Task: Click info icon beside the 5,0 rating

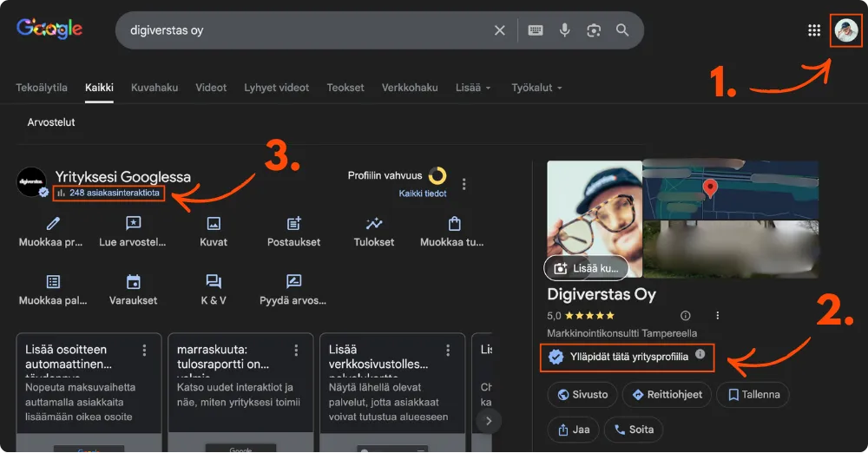Action: [686, 316]
